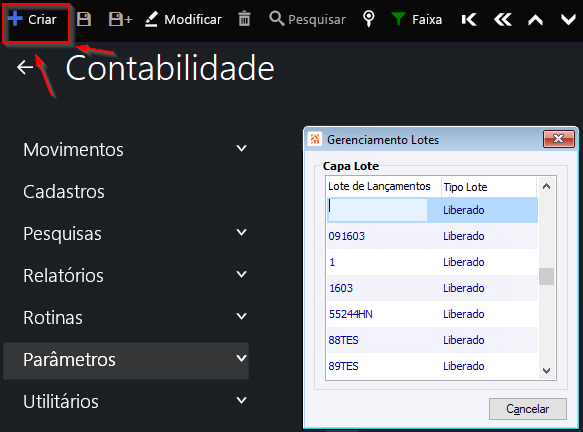
Task: Select the Rotinas menu label
Action: pyautogui.click(x=53, y=318)
